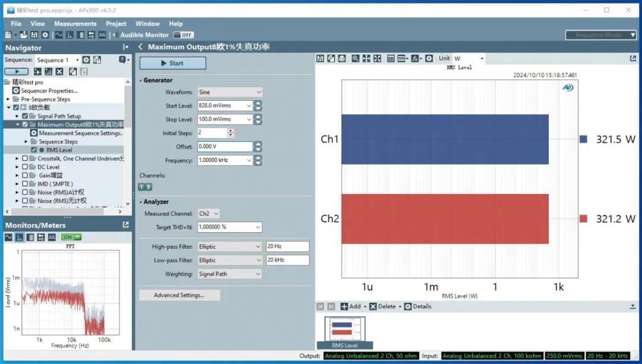Select the pan tool on the graph toolbar
Screen dimensions: 642x364
coord(366,58)
